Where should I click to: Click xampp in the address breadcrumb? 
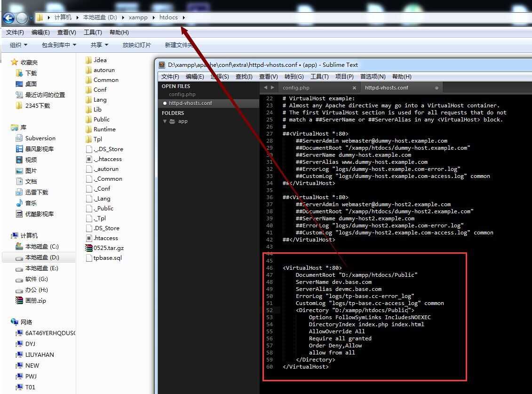(x=138, y=17)
